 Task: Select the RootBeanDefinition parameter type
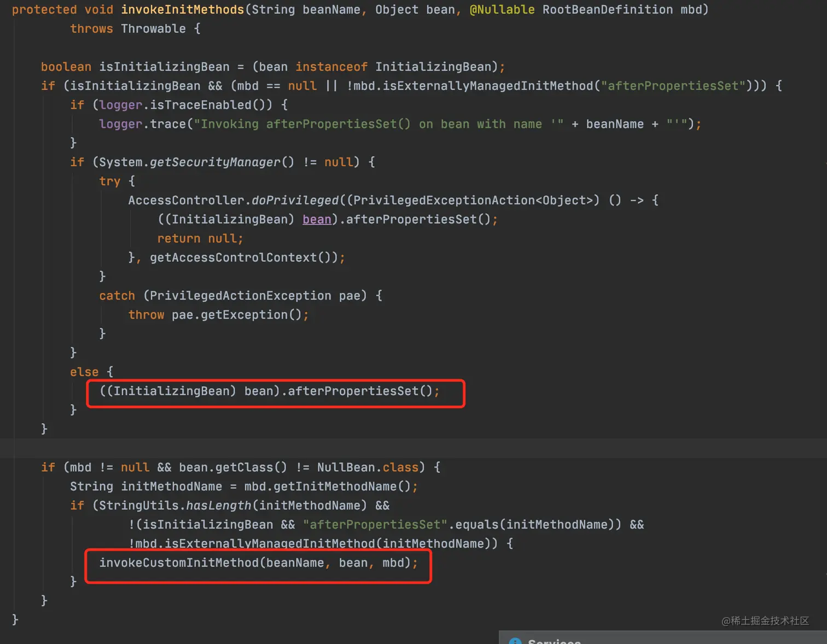[x=608, y=10]
